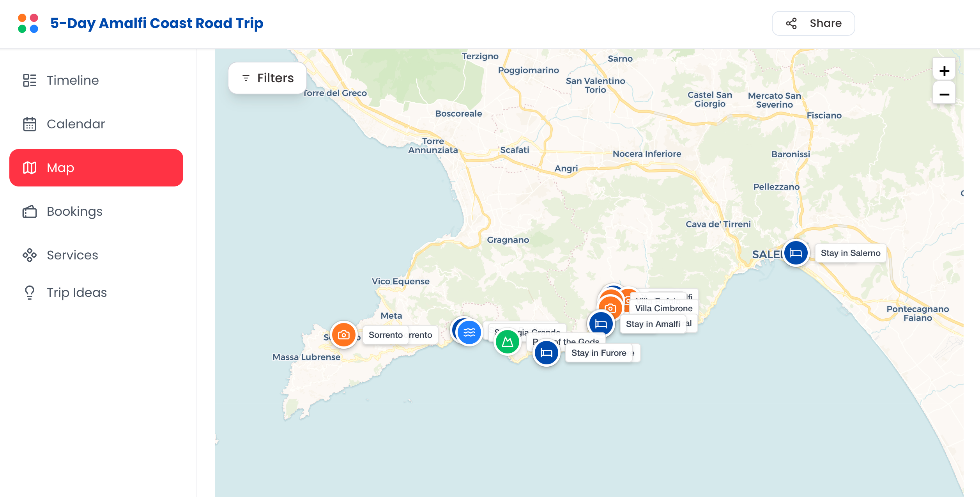Viewport: 980px width, 497px height.
Task: Click Vico Equense town label
Action: (400, 281)
